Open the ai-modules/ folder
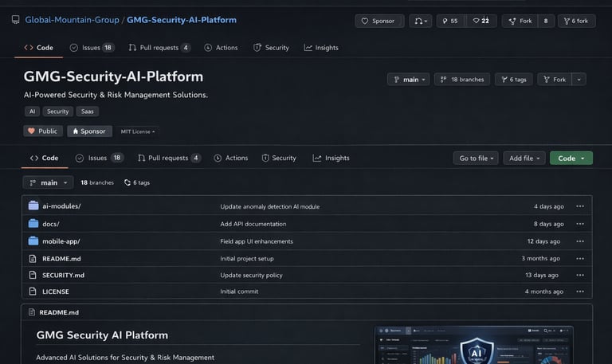612x364 pixels. coord(61,206)
